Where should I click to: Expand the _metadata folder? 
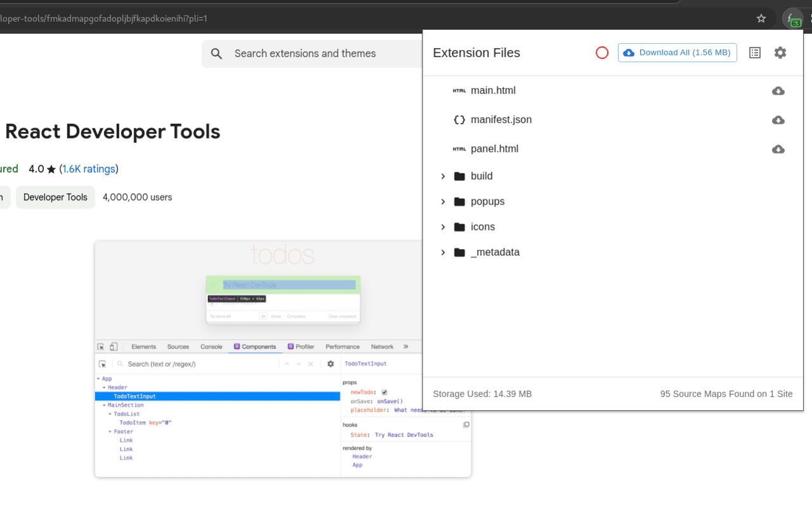443,253
